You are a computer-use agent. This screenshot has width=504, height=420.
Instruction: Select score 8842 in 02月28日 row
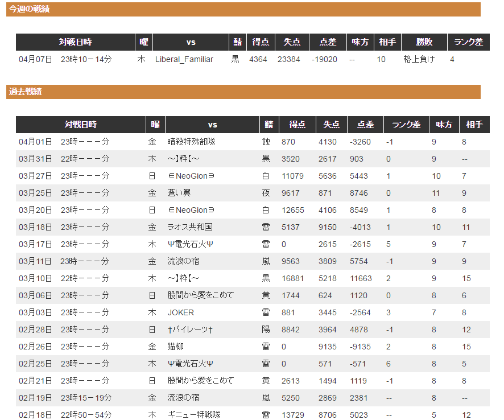pyautogui.click(x=291, y=330)
